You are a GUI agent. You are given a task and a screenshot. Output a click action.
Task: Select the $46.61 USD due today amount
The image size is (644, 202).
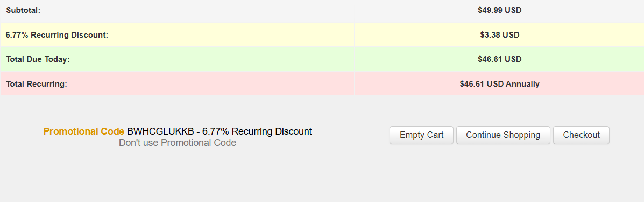[499, 59]
